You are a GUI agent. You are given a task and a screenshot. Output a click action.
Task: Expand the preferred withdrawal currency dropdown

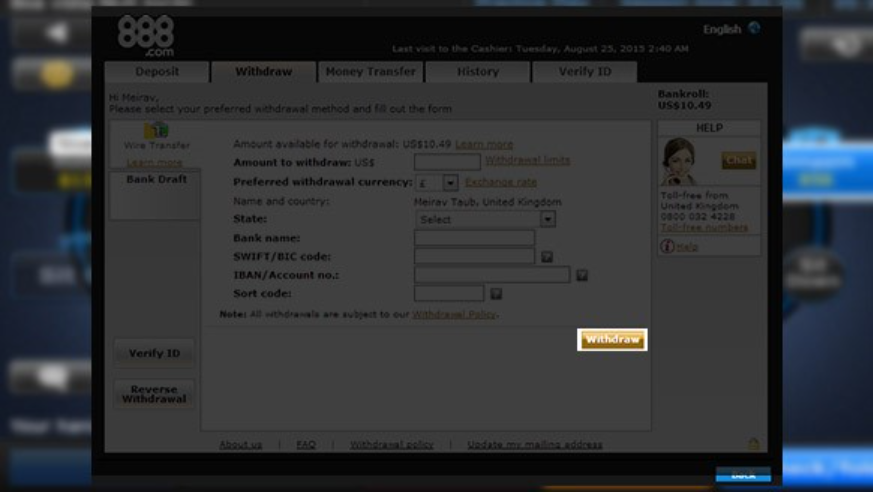click(450, 182)
